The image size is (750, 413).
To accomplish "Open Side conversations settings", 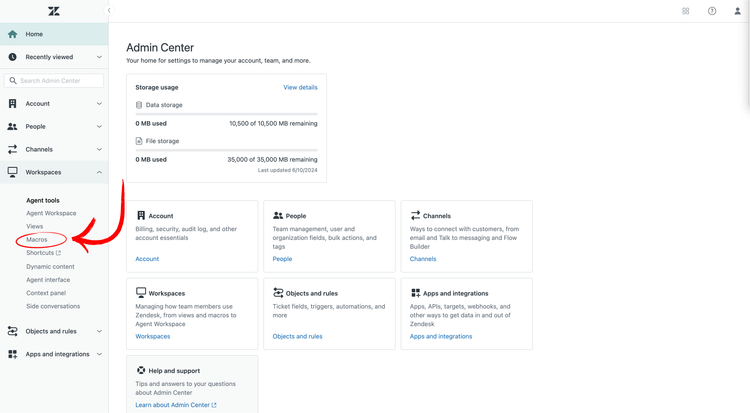I will coord(53,306).
